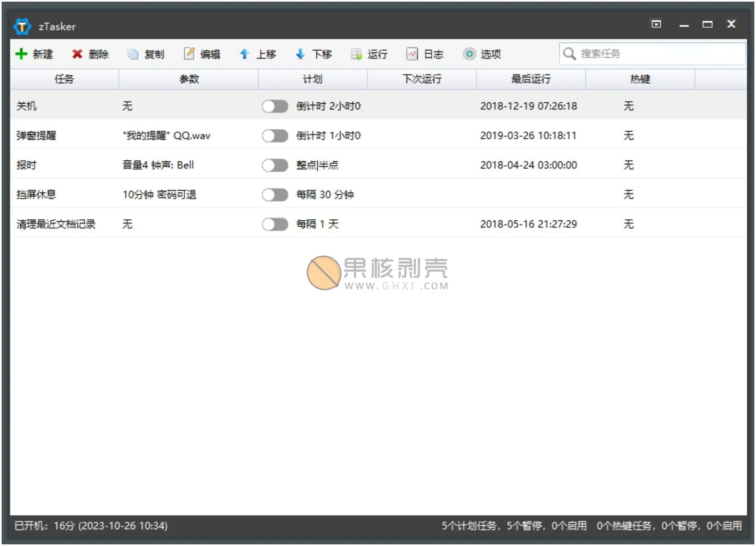
Task: Open 选项 settings via gear icon
Action: 469,54
